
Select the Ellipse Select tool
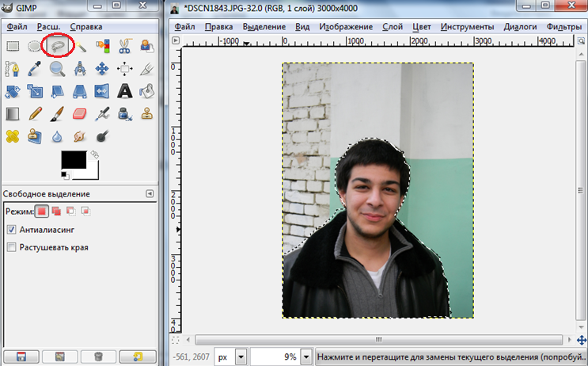[x=35, y=46]
